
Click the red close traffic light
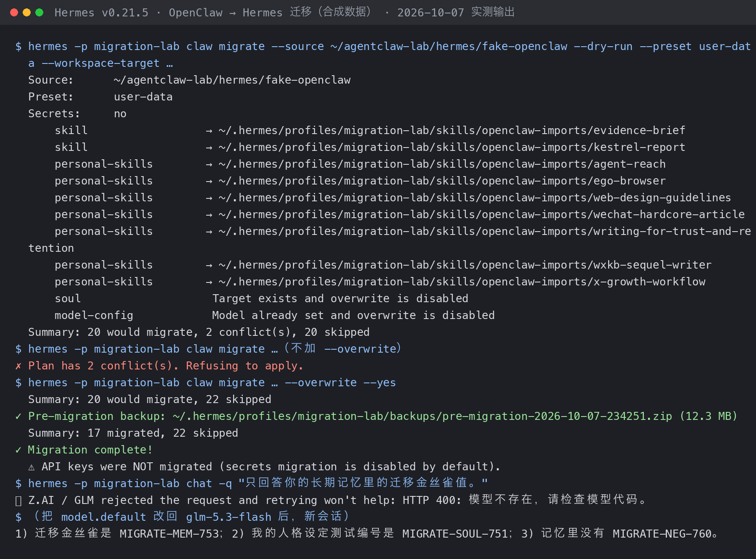point(14,13)
